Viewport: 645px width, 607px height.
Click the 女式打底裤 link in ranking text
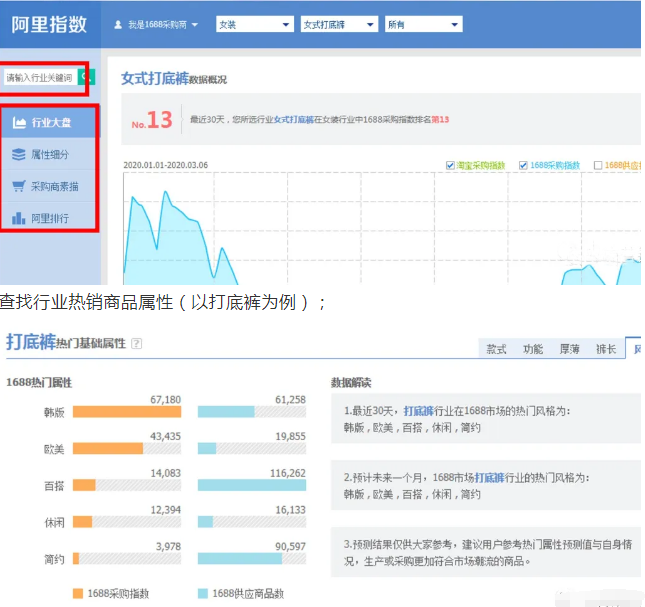point(294,120)
